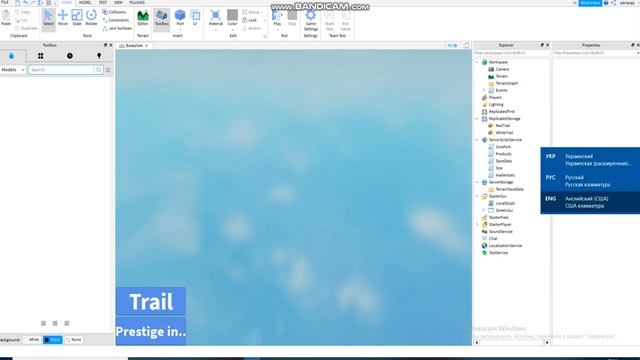Image resolution: width=640 pixels, height=360 pixels.
Task: Activate the Move tool
Action: coord(62,18)
